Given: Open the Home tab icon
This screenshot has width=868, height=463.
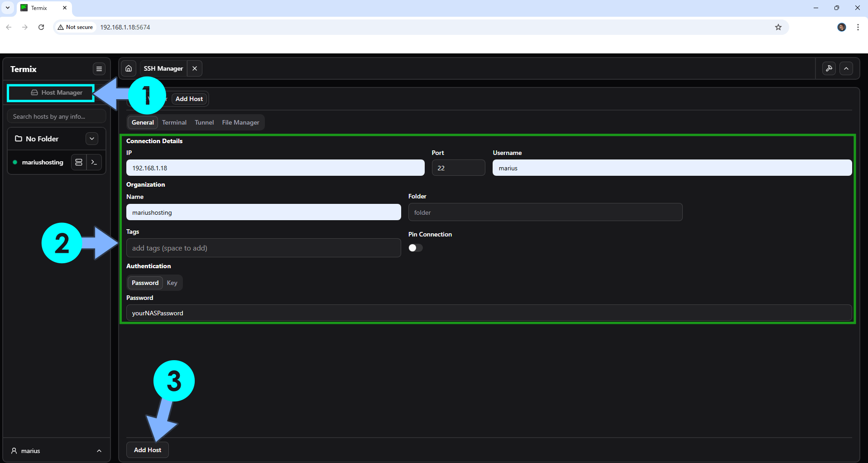Looking at the screenshot, I should click(129, 68).
